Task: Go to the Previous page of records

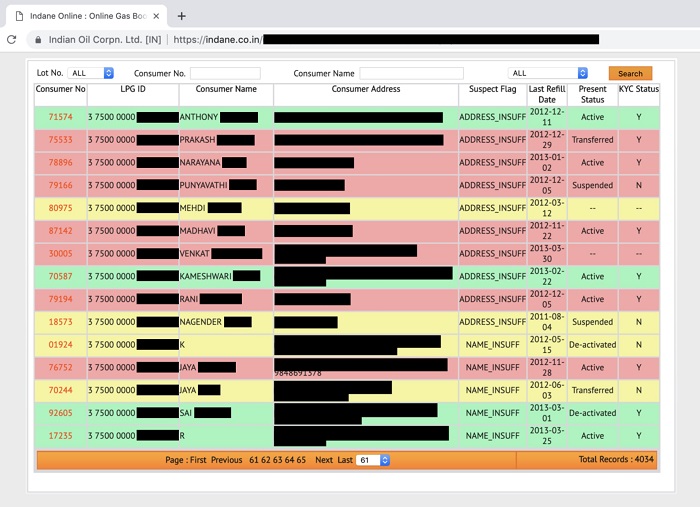Action: (x=226, y=460)
